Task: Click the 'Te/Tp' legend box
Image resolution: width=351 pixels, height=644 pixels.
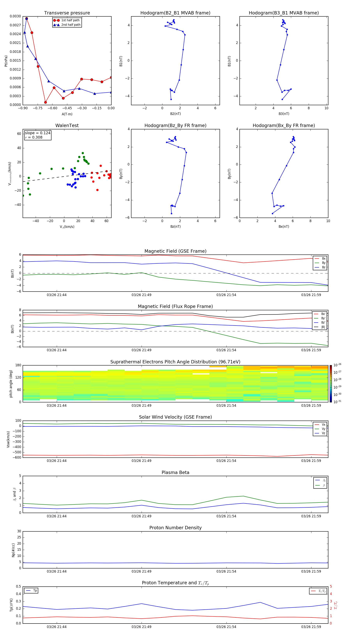Action: [318, 591]
